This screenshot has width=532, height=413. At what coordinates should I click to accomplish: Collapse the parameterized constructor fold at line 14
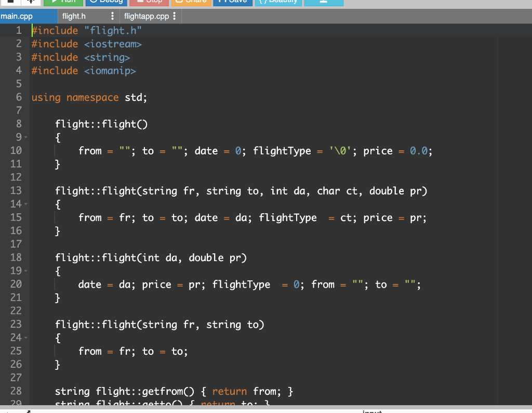point(24,204)
